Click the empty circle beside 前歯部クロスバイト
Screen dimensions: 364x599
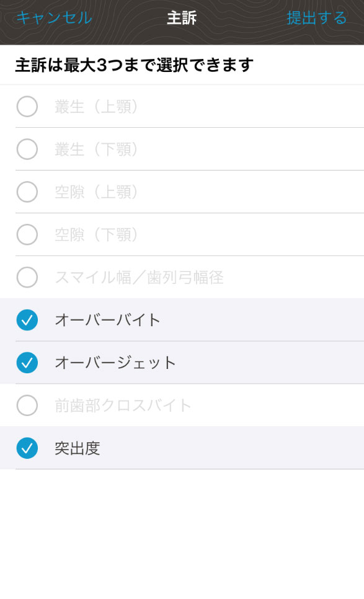tap(27, 406)
